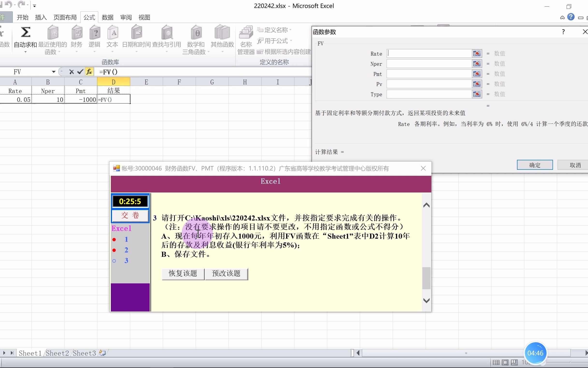Select question 1 in exam panel
The height and width of the screenshot is (368, 588).
[126, 240]
